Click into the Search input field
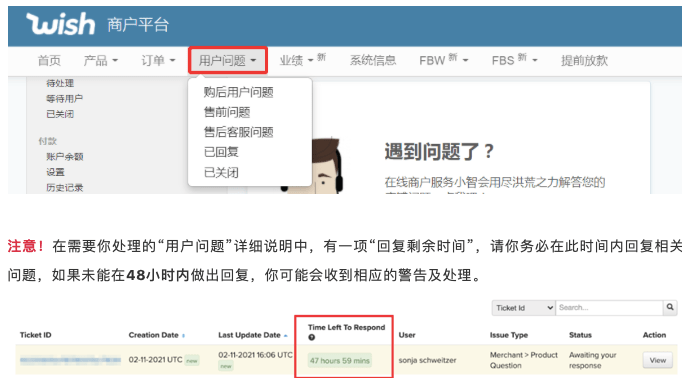Viewport: 682px width, 378px height. 609,308
